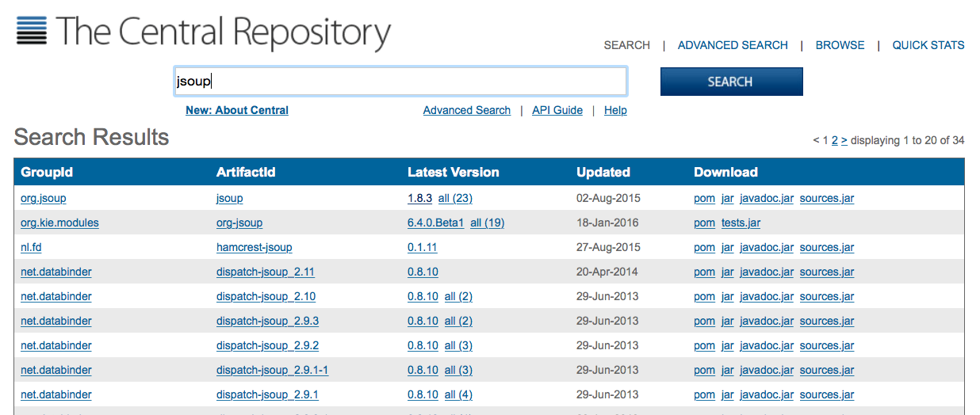Show all (2) versions of dispatch-jsoup_2.10
The image size is (980, 415).
click(x=458, y=296)
